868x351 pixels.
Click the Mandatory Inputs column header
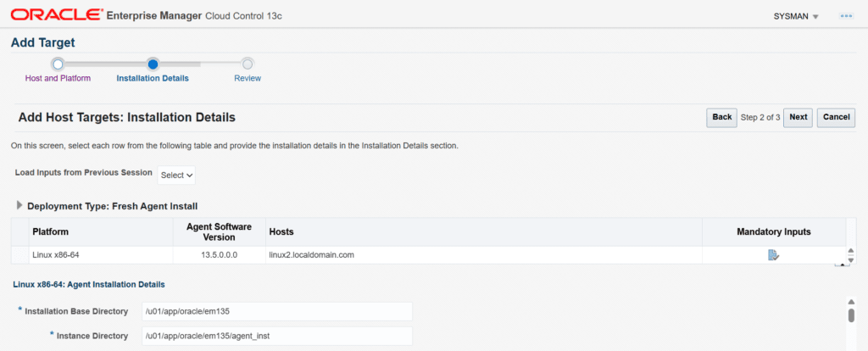pos(773,232)
